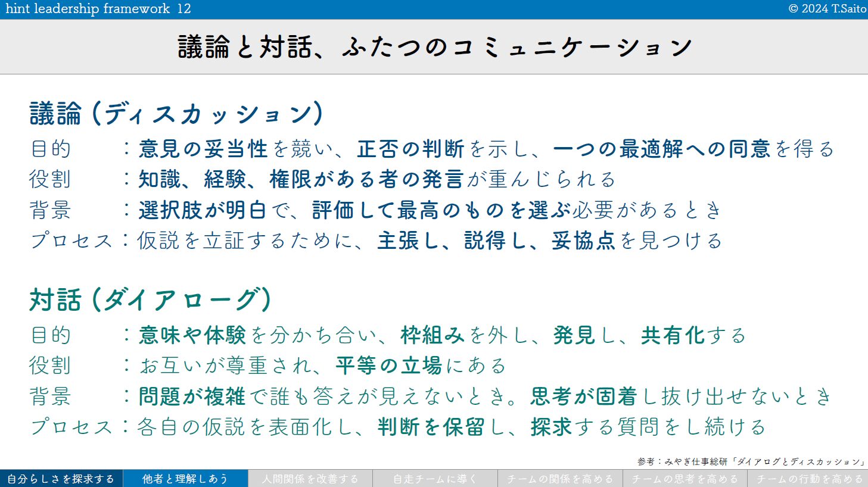Select the phrase 一つの最適解への同意
This screenshot has height=487, width=868.
[x=662, y=149]
